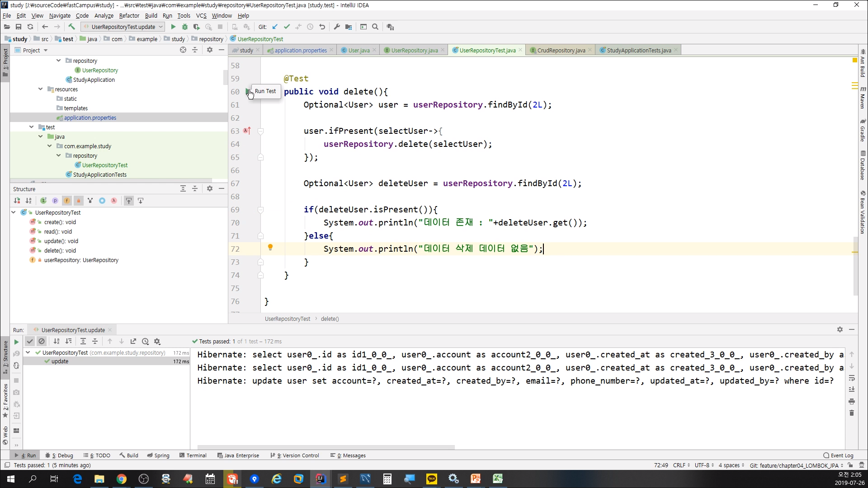Open the Refactor menu

pyautogui.click(x=129, y=15)
